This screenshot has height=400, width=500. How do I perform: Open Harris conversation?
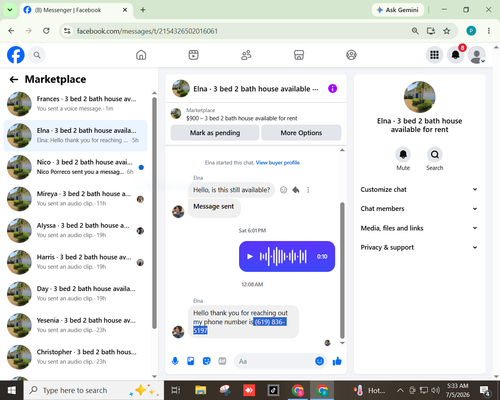75,262
